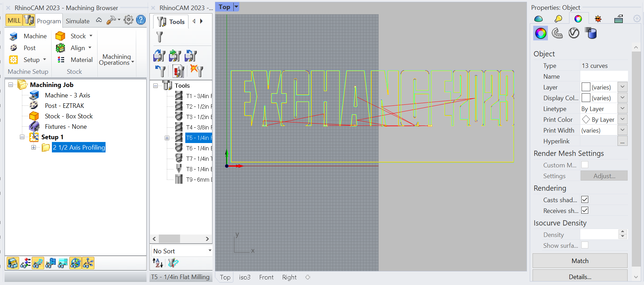Switch to the Tools tab

click(x=171, y=22)
